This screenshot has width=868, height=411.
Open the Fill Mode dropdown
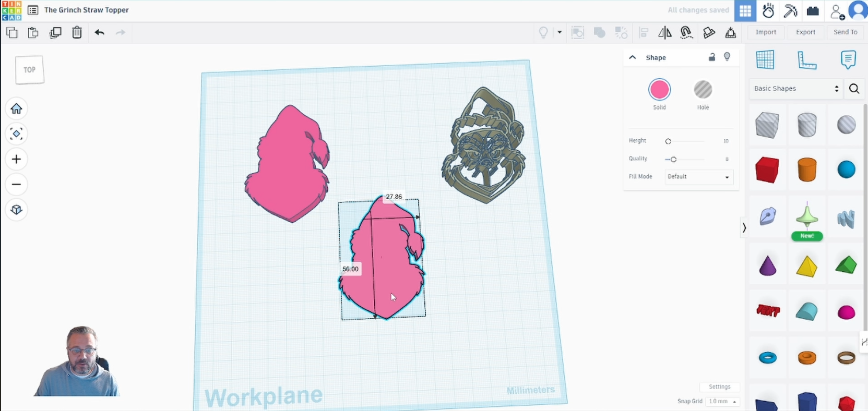pos(698,177)
